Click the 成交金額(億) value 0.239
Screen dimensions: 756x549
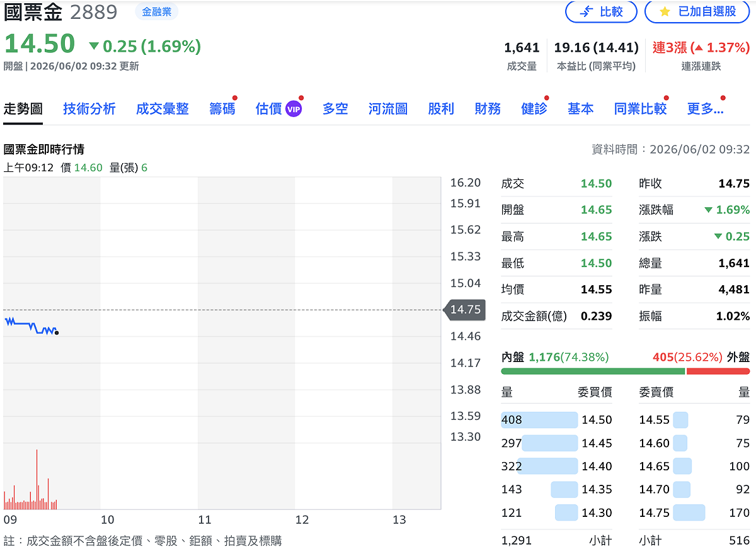(596, 316)
